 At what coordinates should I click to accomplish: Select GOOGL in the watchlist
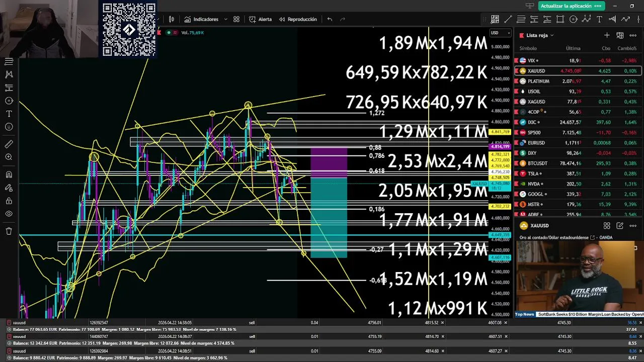click(578, 194)
